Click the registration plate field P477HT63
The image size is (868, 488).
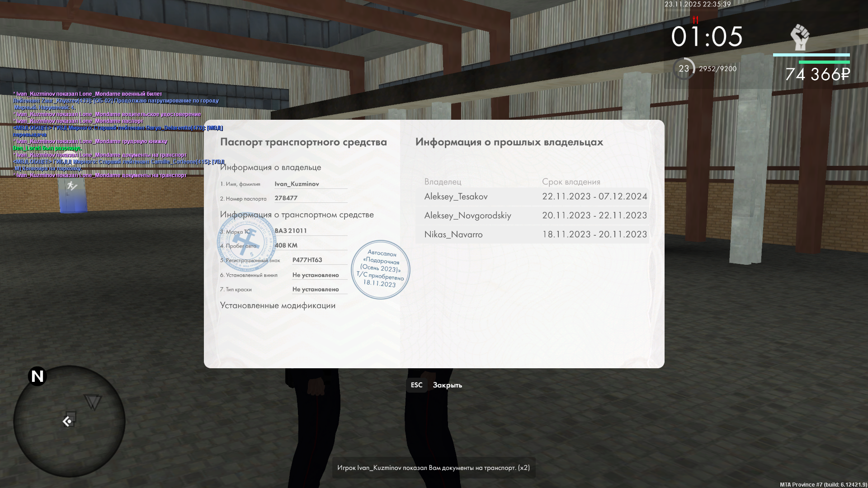pos(307,260)
